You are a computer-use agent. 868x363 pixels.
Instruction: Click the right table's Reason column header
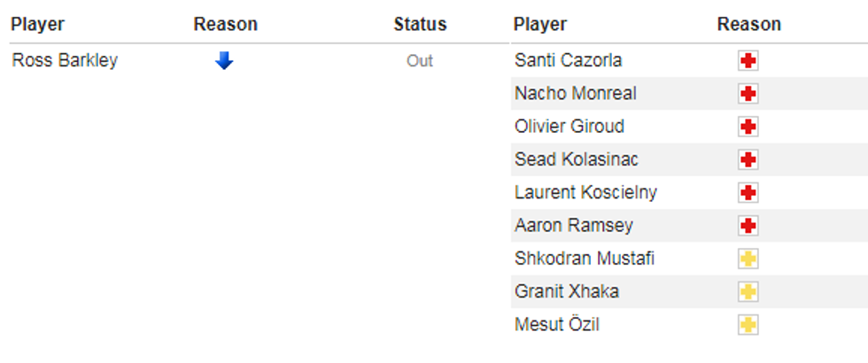point(748,25)
